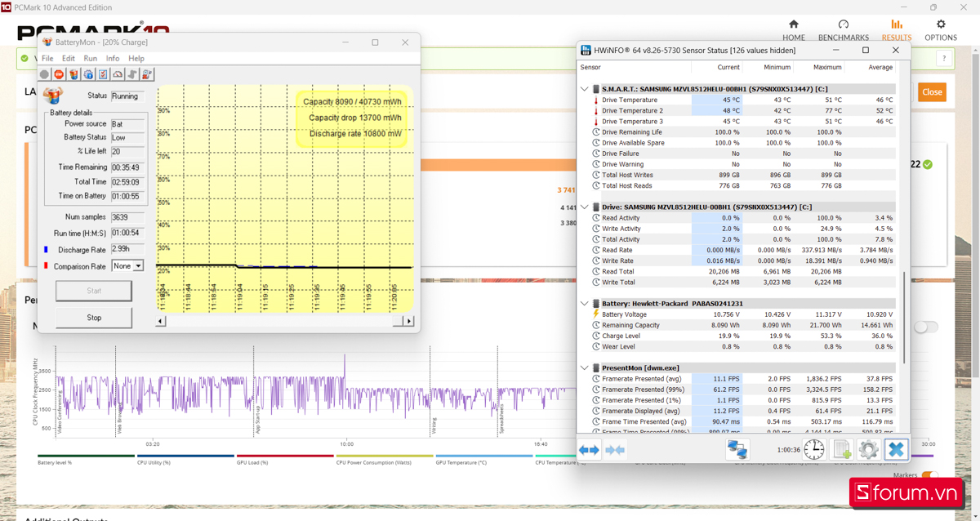Click Battery level % legend label in PCMark

click(55, 462)
